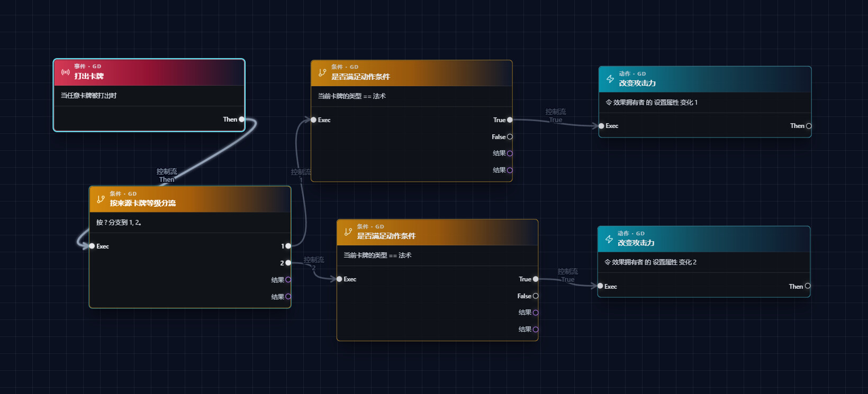This screenshot has width=868, height=394.
Task: Click the 控制流 1 edge label
Action: click(301, 176)
